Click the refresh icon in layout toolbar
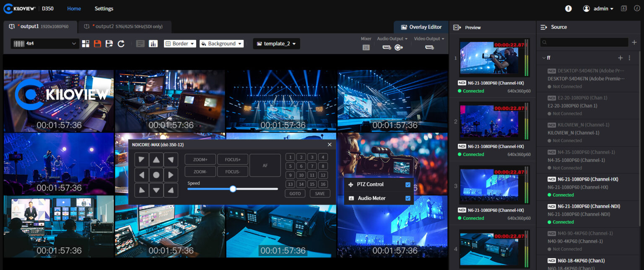This screenshot has width=644, height=270. point(121,44)
